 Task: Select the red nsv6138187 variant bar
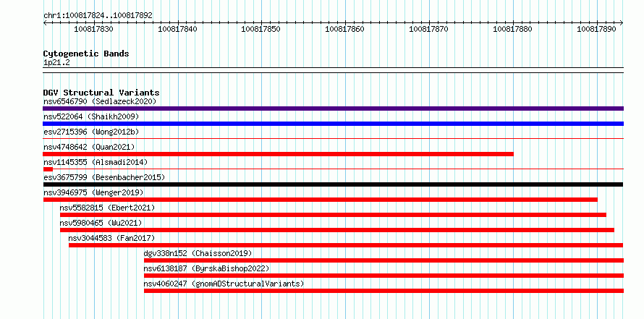coord(384,276)
